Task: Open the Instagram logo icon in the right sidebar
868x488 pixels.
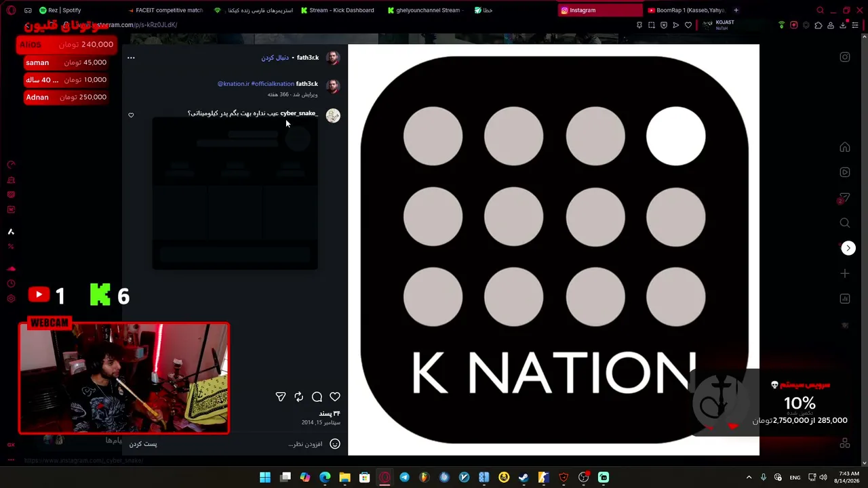Action: [x=845, y=58]
